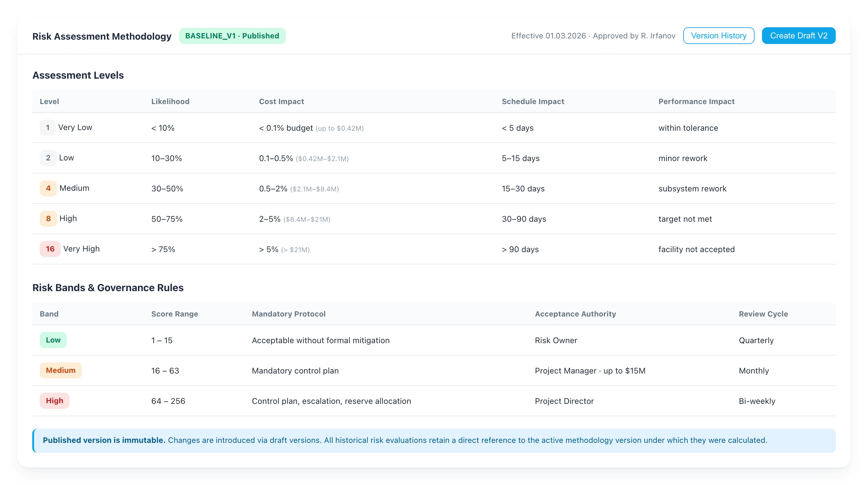The height and width of the screenshot is (485, 868).
Task: Click the level 16 Very High score badge
Action: [50, 249]
